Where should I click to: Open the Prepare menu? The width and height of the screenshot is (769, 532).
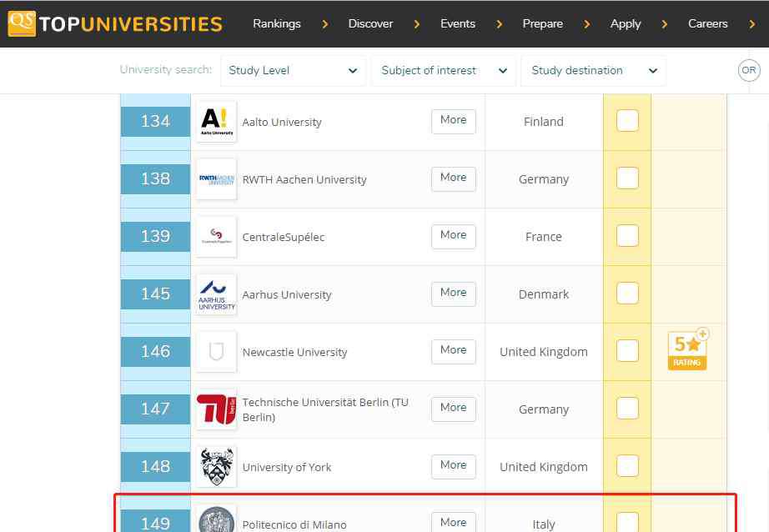(543, 24)
